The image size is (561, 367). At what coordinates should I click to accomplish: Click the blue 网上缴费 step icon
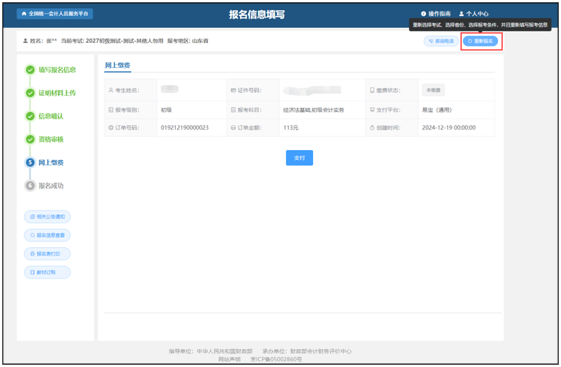pos(30,162)
